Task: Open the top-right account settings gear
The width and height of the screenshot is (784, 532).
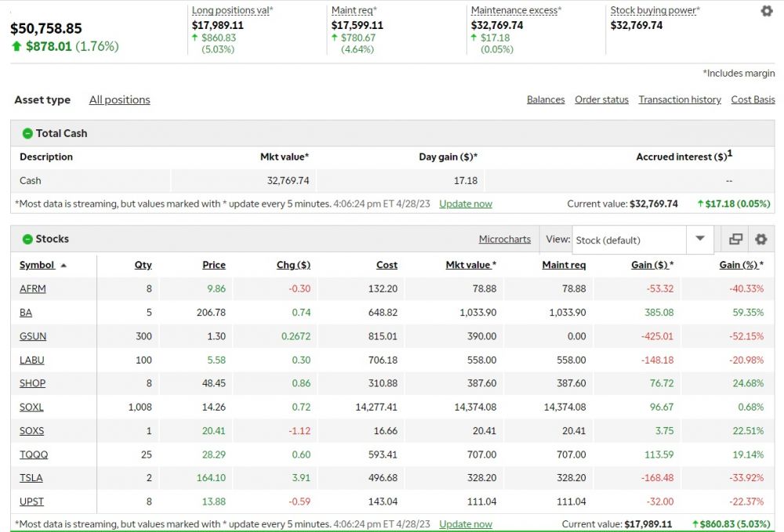Action: [766, 11]
